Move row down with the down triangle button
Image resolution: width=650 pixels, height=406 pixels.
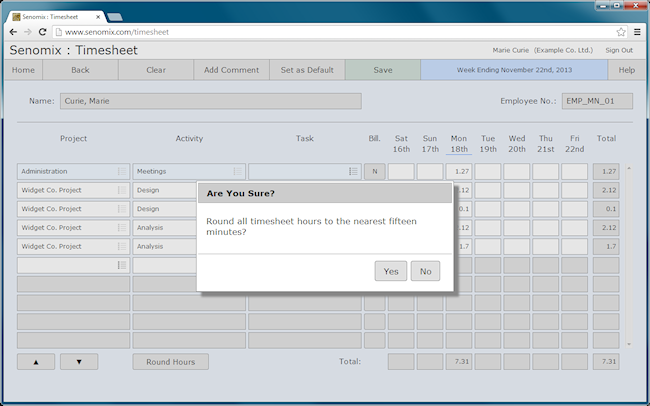pyautogui.click(x=79, y=362)
